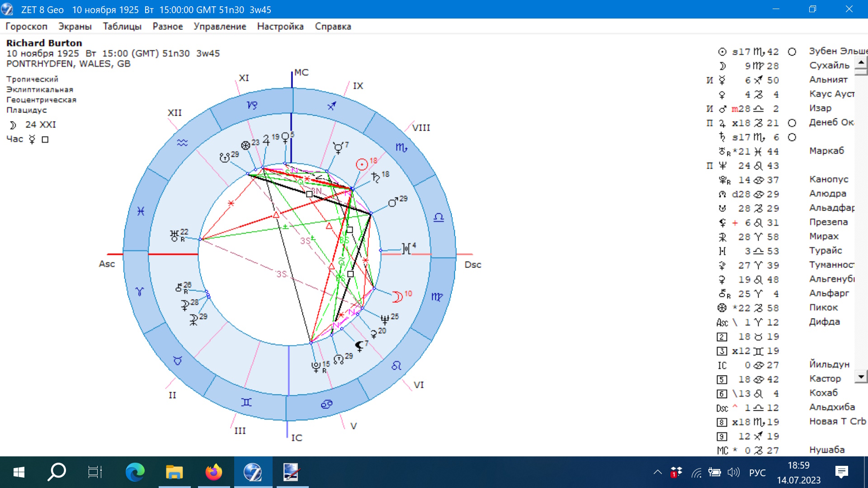The height and width of the screenshot is (488, 868).
Task: Click fixed star Канопус in list
Action: (x=828, y=179)
